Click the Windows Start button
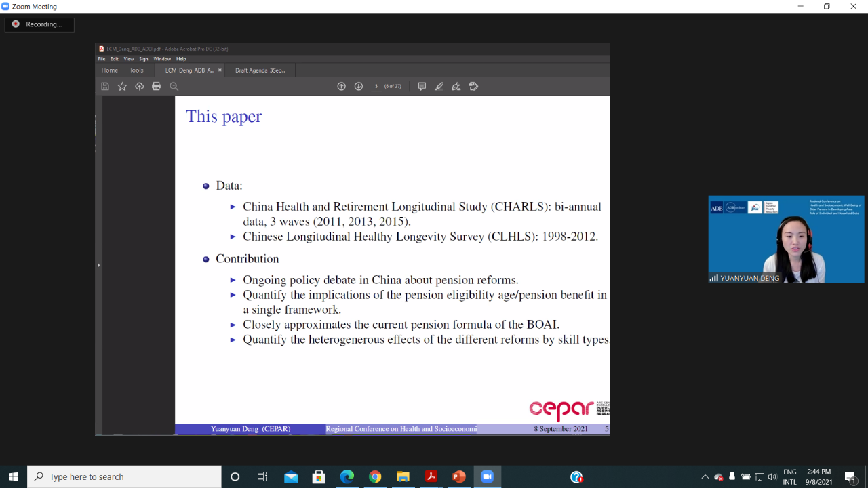This screenshot has height=488, width=868. (x=13, y=476)
